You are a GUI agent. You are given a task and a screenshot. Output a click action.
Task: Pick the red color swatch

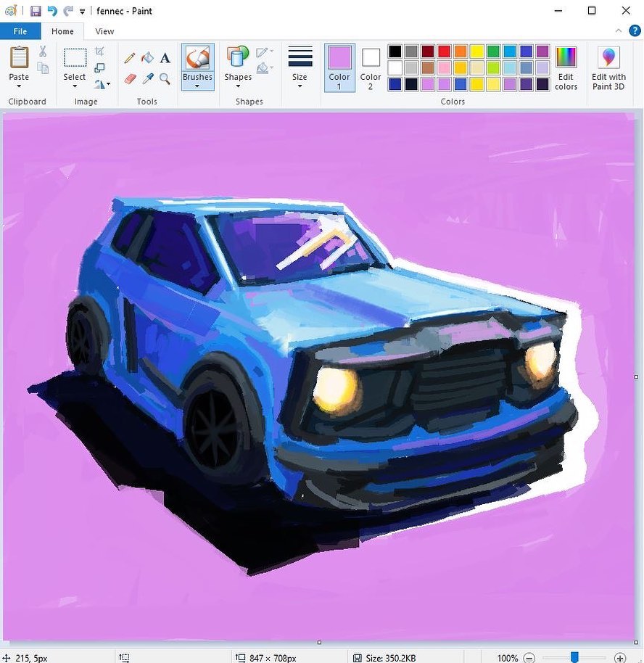[444, 52]
